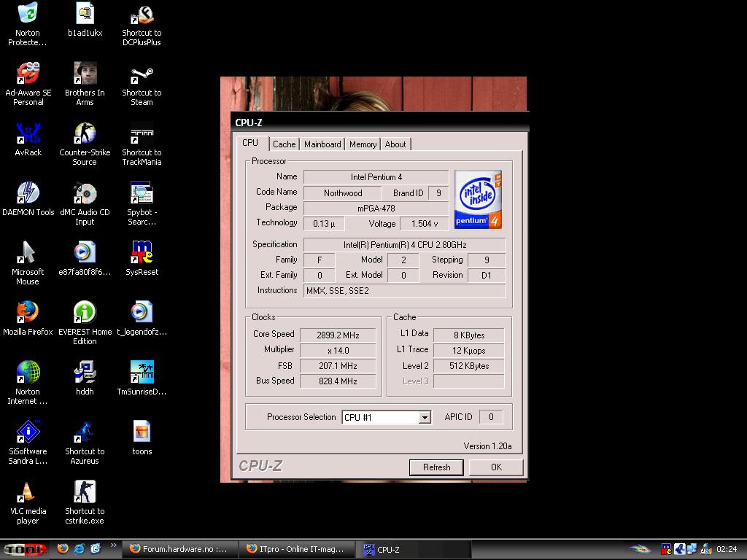
Task: Launch Internet Explorer from quick launch
Action: pyautogui.click(x=79, y=549)
